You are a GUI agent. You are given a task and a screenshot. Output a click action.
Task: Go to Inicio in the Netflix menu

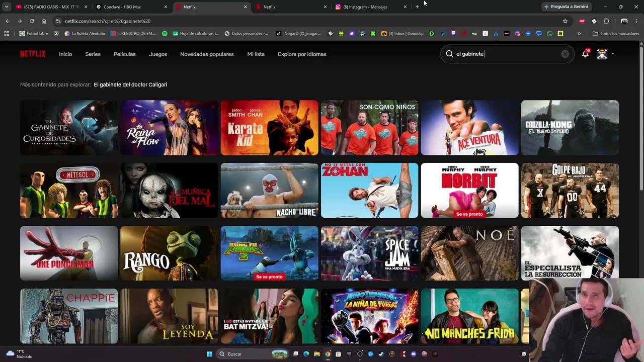(65, 54)
